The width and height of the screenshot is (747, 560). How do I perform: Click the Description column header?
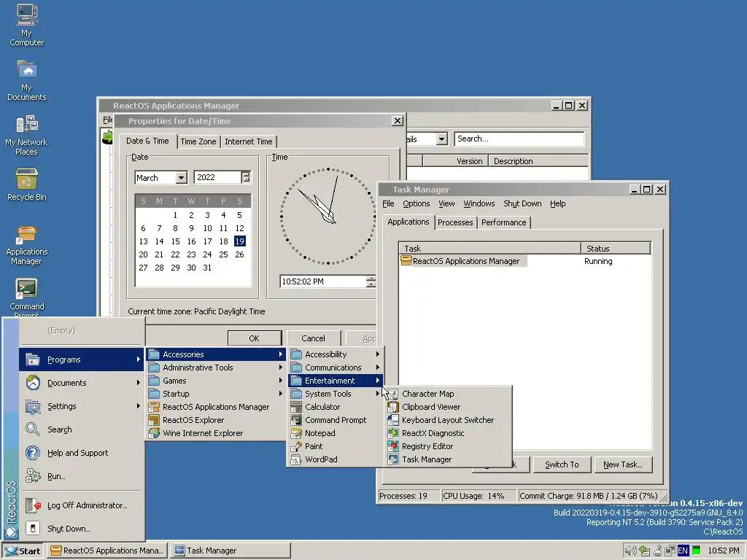point(538,161)
